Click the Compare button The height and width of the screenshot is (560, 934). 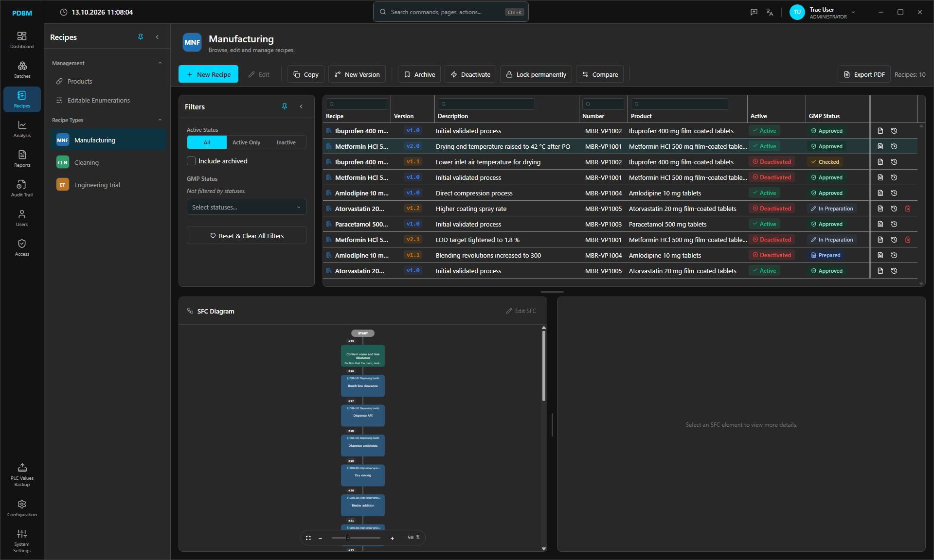[x=600, y=74]
